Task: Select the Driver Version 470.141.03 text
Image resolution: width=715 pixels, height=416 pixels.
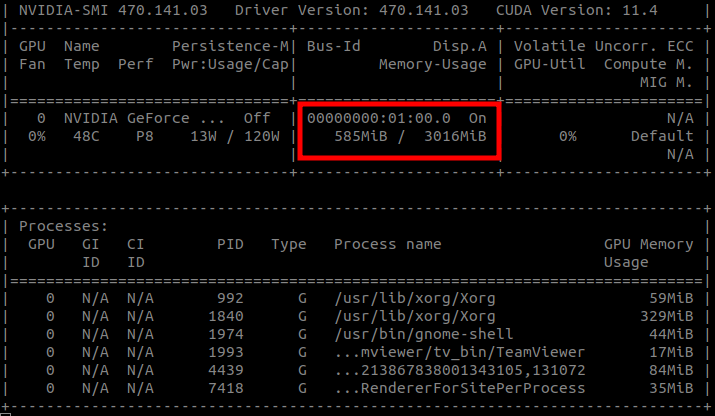Action: (x=351, y=10)
